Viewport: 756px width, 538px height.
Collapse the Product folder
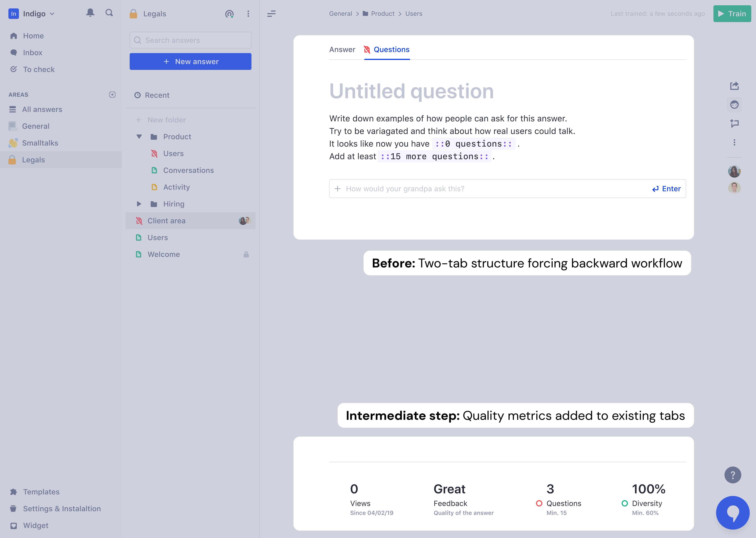pos(139,136)
